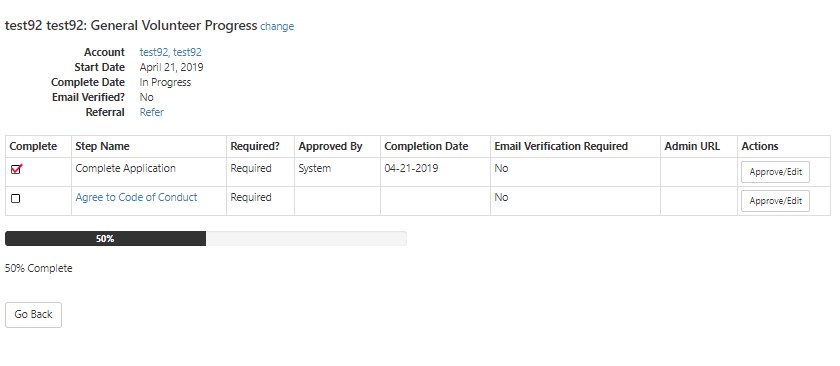Click the 50% Complete status text
The image size is (840, 366).
39,268
